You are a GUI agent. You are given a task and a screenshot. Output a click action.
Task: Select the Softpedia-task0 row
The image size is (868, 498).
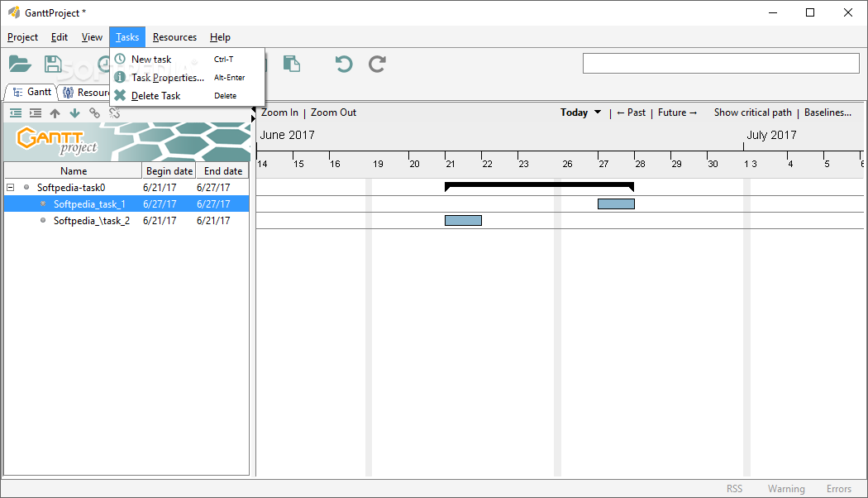[x=126, y=187]
